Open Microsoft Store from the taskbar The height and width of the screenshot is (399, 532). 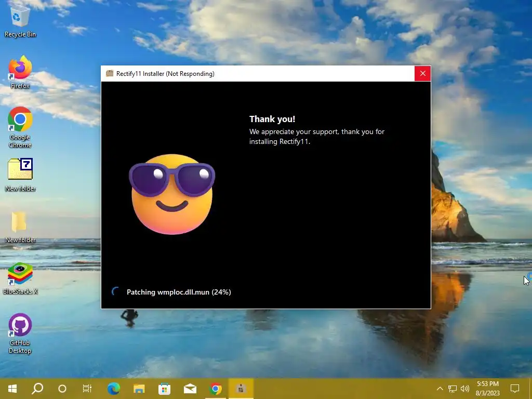tap(165, 389)
